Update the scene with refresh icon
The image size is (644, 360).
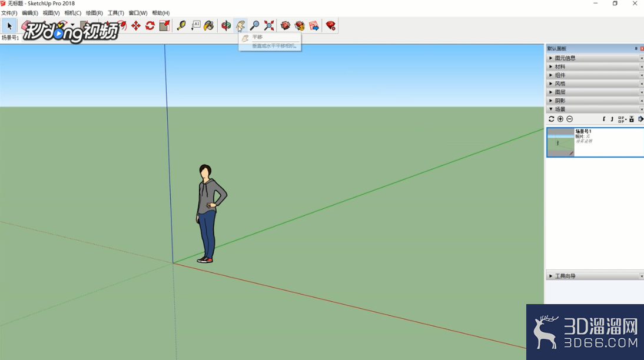tap(552, 119)
